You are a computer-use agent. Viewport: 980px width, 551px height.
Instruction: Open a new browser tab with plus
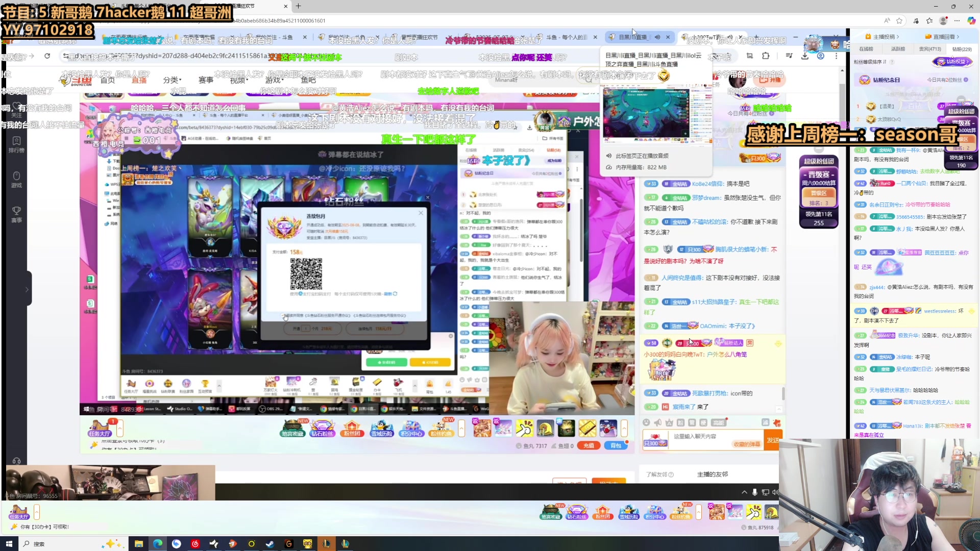[298, 6]
